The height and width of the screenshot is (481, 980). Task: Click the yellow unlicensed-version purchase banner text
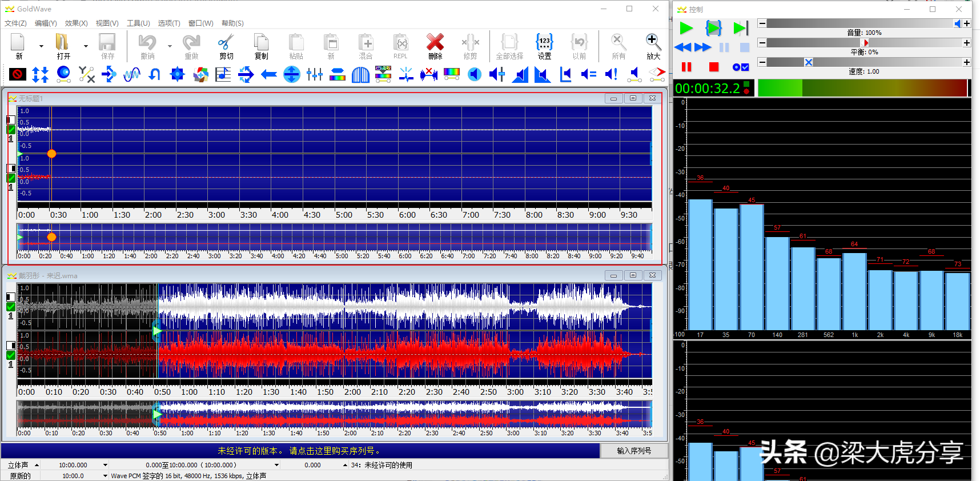point(299,451)
